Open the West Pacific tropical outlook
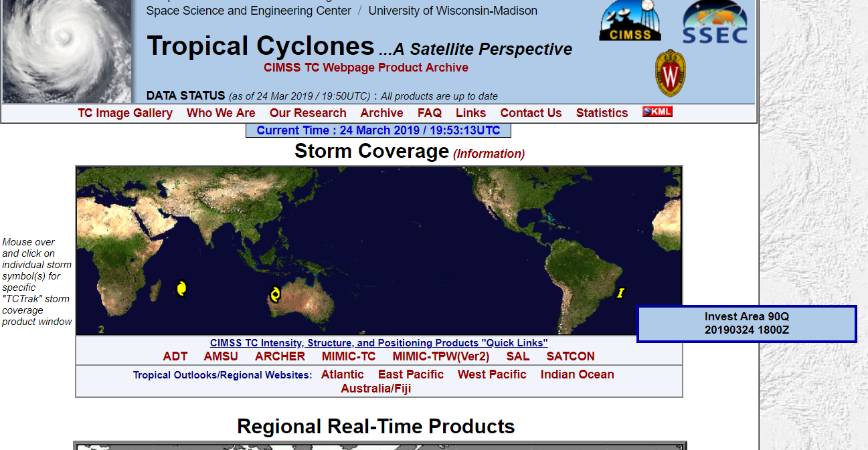868x450 pixels. [492, 374]
